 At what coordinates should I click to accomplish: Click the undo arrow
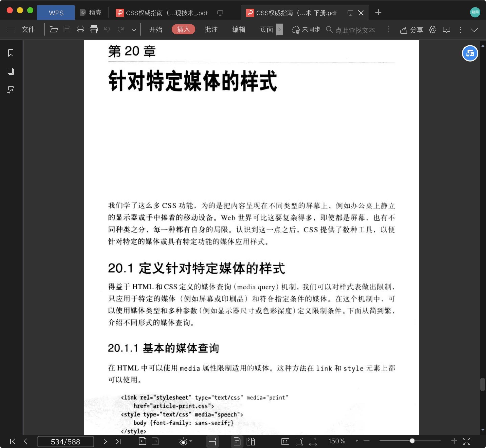point(107,29)
